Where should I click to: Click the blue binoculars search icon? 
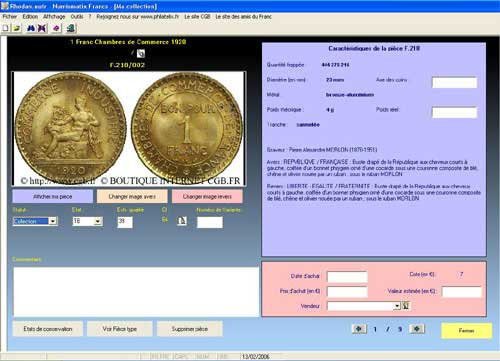tap(31, 28)
